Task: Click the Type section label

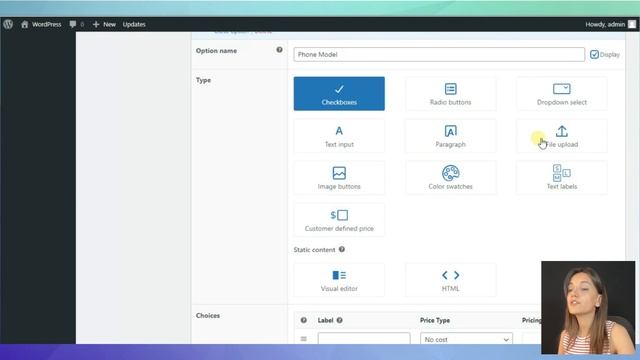Action: pyautogui.click(x=203, y=80)
